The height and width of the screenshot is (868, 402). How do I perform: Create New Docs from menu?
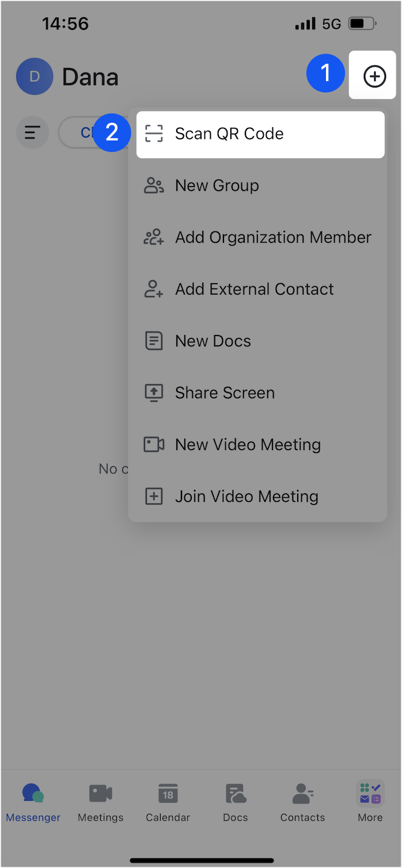click(x=213, y=341)
